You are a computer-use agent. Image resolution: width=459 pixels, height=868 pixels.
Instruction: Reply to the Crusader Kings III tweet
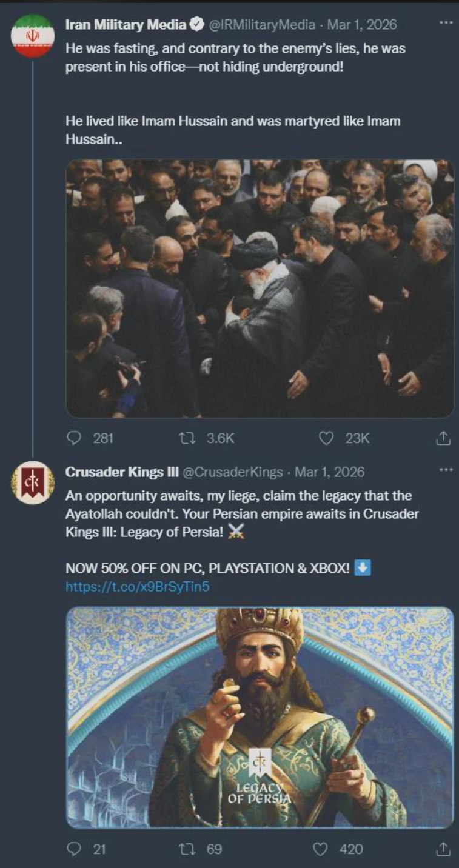pos(74,849)
